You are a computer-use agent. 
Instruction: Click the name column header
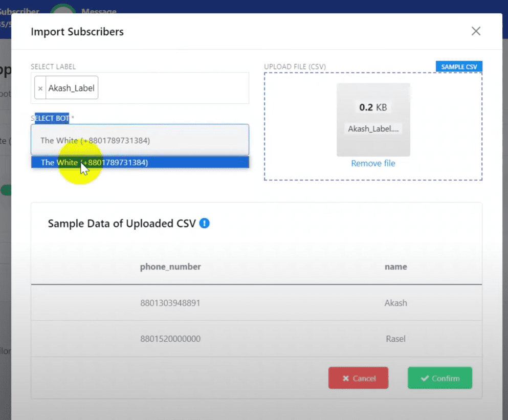pos(395,267)
